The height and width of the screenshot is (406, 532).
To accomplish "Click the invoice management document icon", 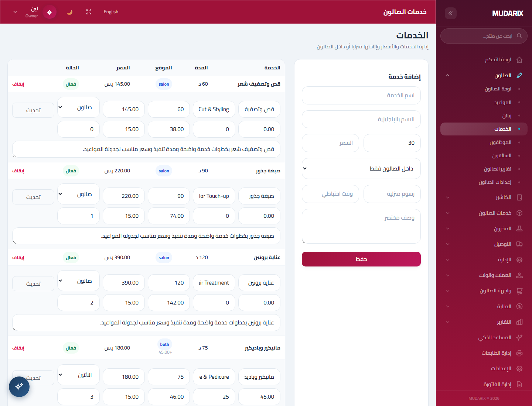I will [x=519, y=384].
